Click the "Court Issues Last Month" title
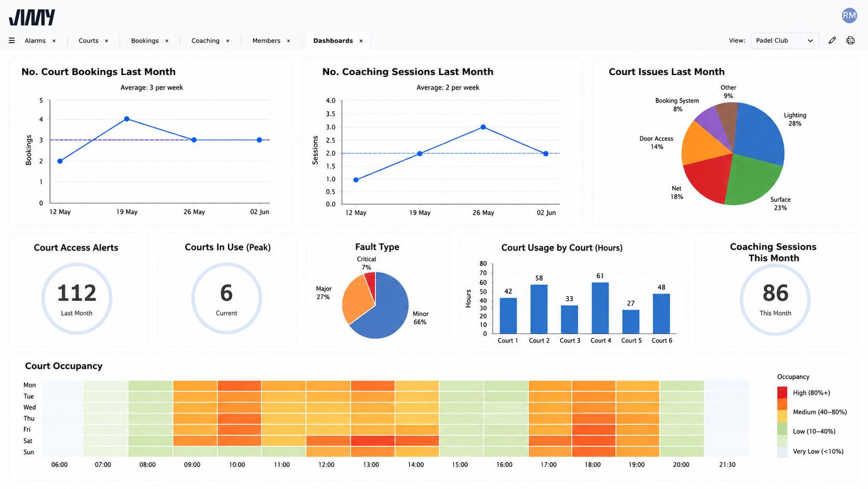This screenshot has width=868, height=489. coord(667,72)
